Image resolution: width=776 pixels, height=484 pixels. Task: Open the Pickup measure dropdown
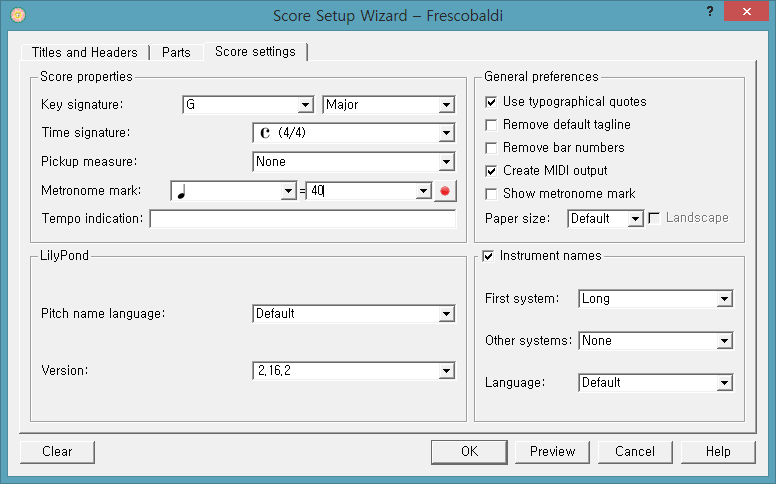point(353,162)
